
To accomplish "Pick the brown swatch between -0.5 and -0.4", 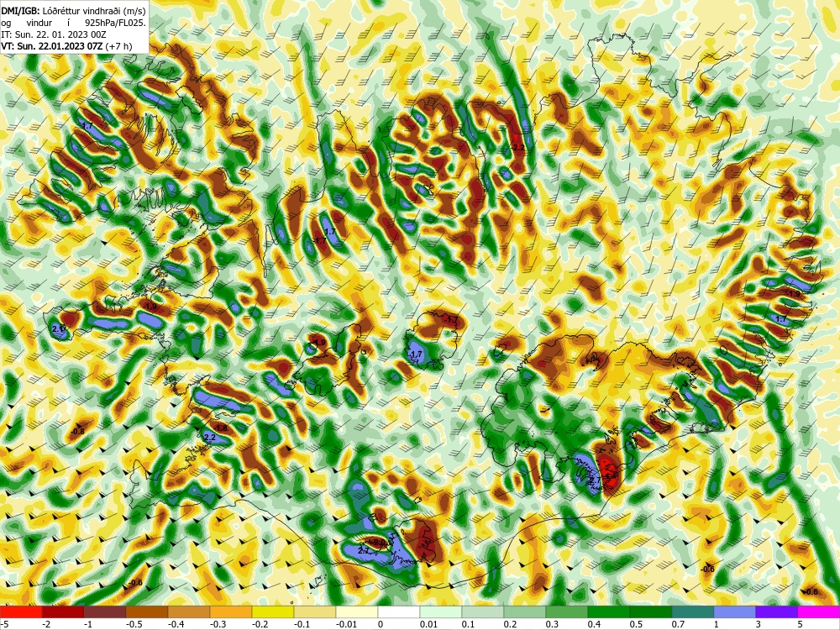I will pyautogui.click(x=147, y=612).
